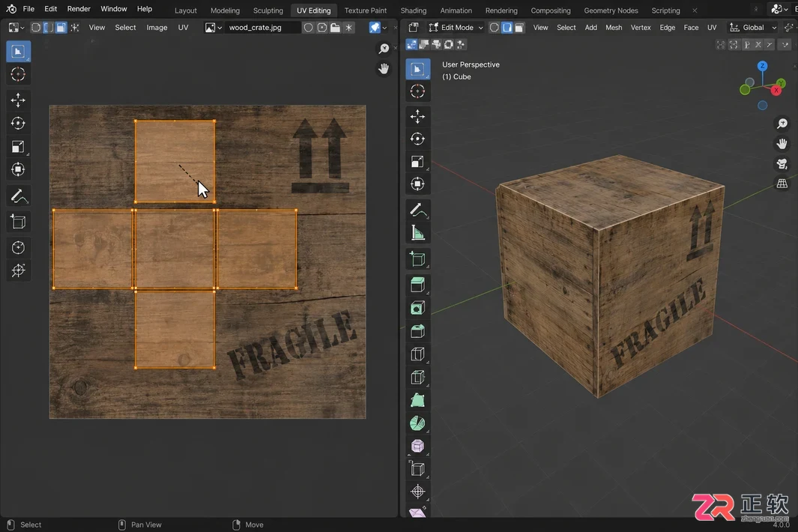
Task: Click the 3D viewport zoom magnifier icon
Action: [782, 124]
